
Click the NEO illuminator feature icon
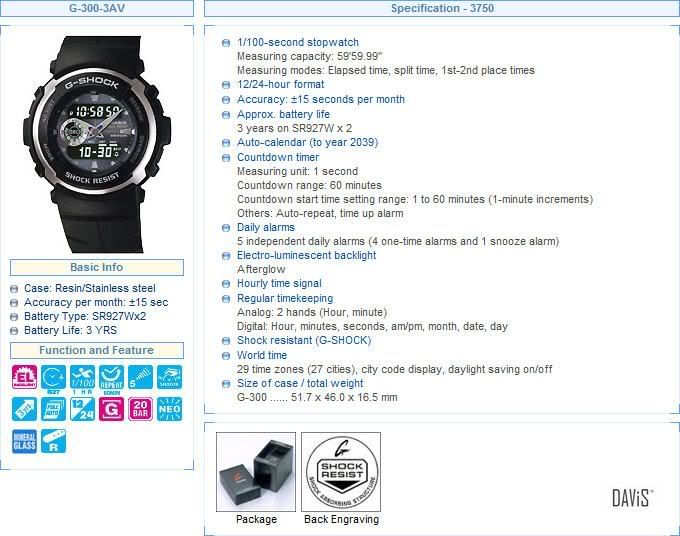170,409
